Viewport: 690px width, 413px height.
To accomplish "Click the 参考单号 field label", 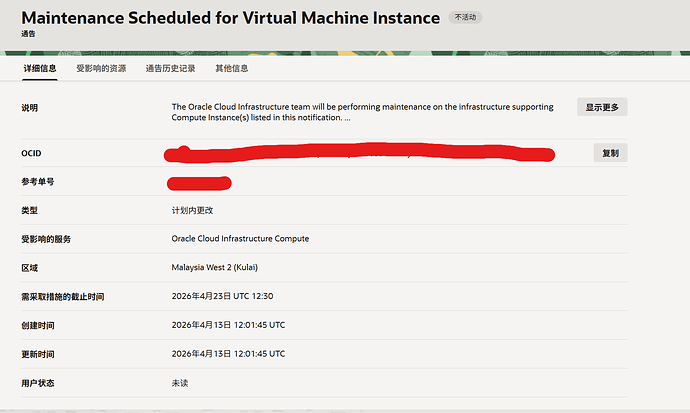I will coord(38,182).
